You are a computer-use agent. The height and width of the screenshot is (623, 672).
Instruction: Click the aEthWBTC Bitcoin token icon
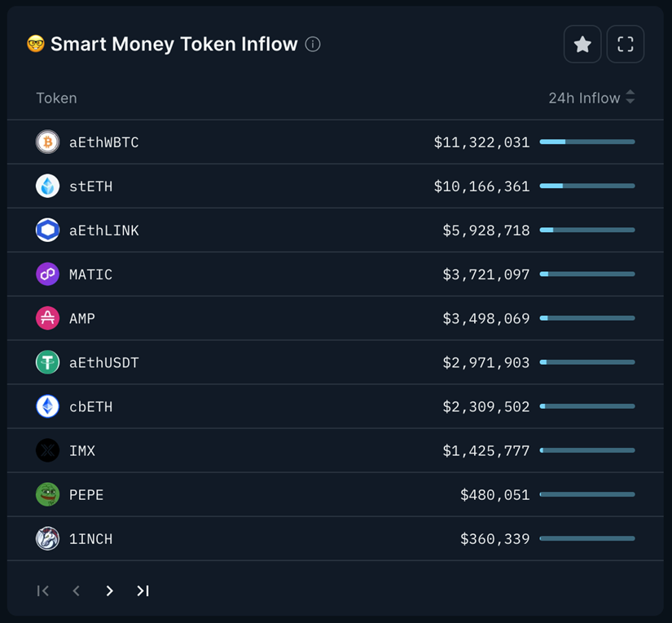[x=48, y=143]
